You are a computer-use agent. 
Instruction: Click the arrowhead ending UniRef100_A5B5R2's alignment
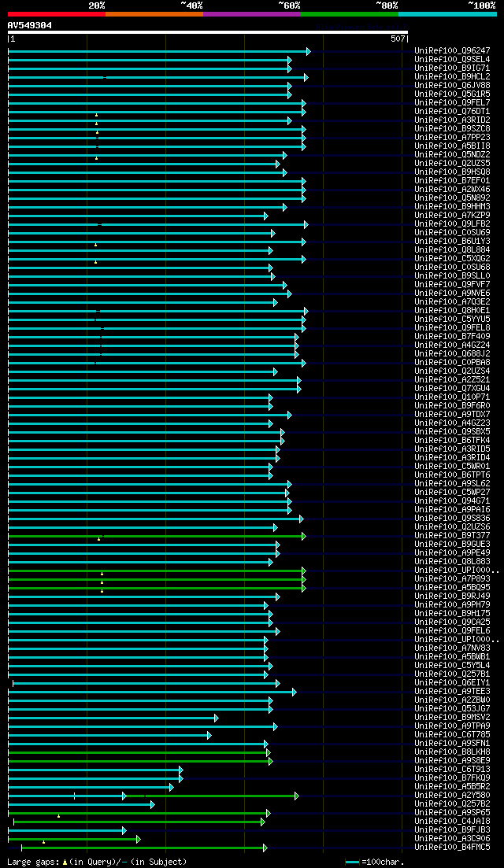[x=171, y=787]
